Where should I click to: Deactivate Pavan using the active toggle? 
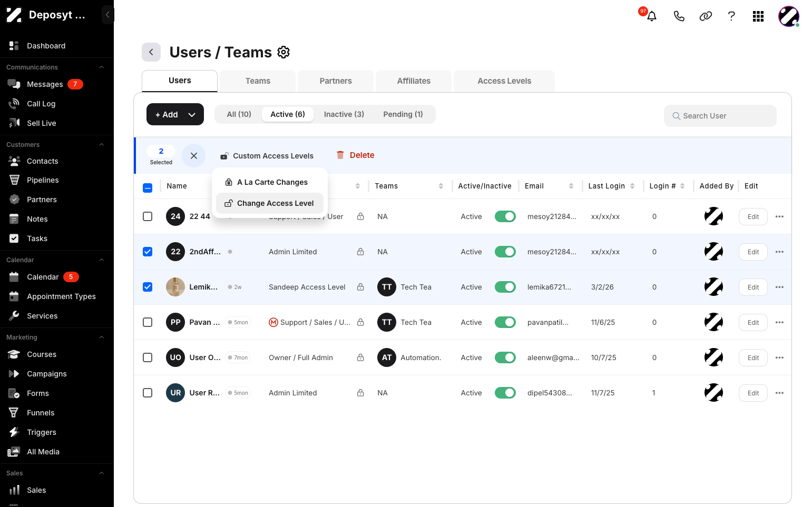(505, 322)
